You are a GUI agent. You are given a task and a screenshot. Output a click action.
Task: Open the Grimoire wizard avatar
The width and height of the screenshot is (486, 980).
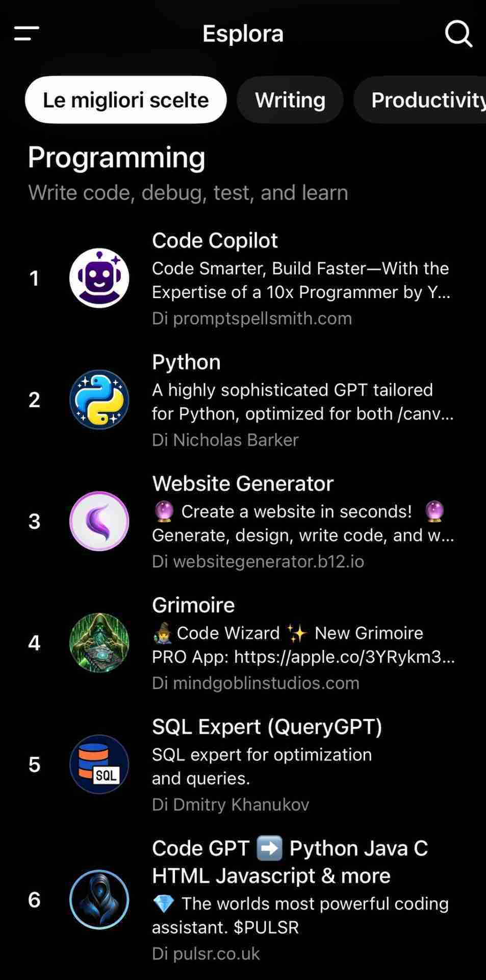(x=99, y=643)
